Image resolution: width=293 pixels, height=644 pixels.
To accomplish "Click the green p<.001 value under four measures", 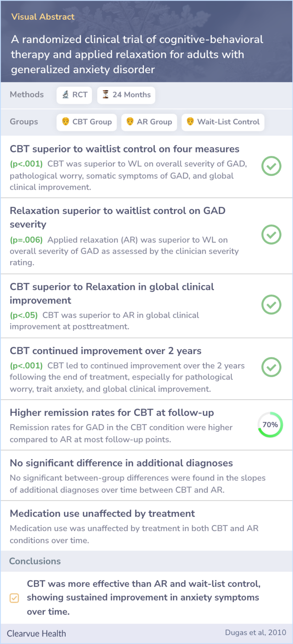I will pos(26,164).
